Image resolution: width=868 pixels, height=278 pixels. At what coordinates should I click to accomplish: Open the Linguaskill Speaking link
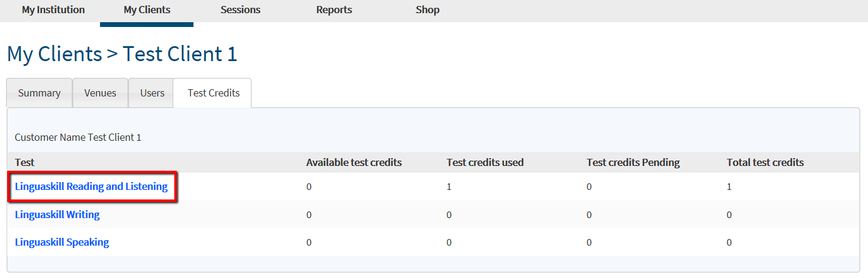(62, 243)
